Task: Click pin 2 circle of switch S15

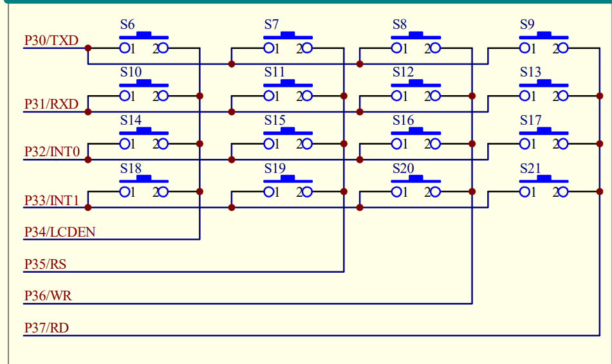Action: click(x=307, y=144)
